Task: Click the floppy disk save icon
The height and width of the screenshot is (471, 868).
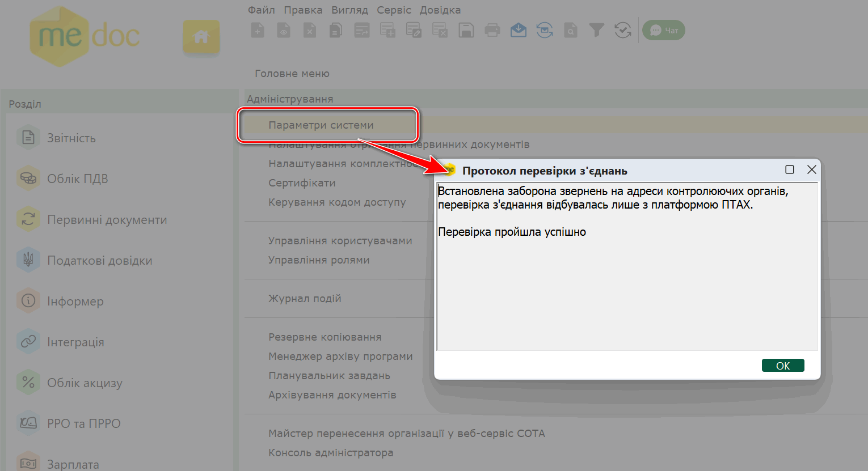Action: (466, 30)
